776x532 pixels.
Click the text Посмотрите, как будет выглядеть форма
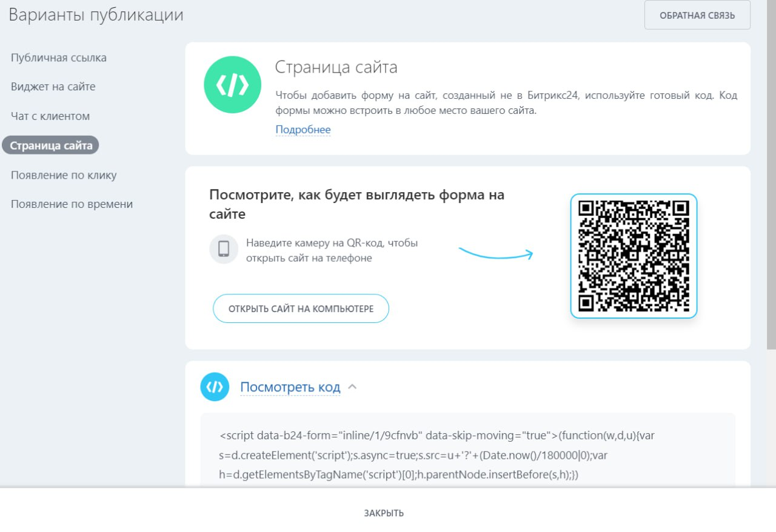point(356,204)
